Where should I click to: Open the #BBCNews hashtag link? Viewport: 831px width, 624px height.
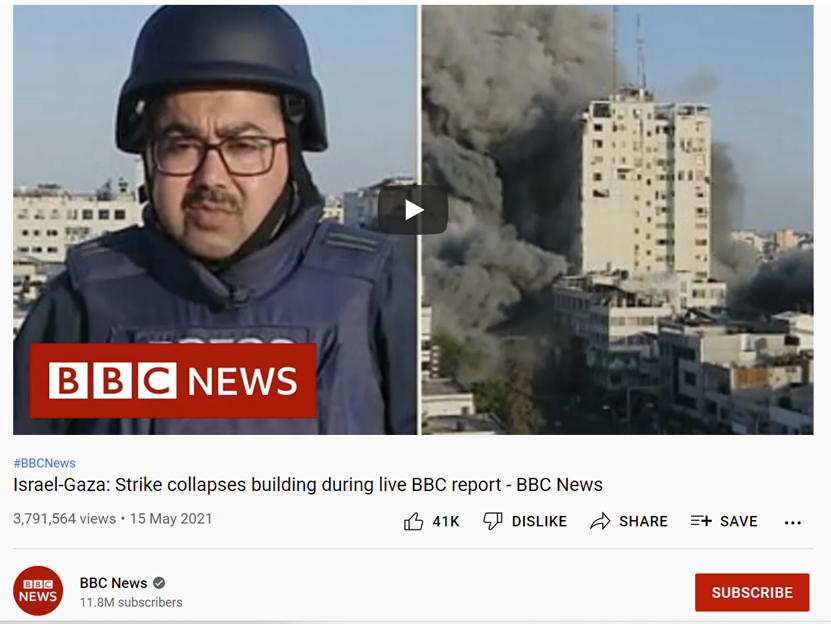click(x=45, y=463)
